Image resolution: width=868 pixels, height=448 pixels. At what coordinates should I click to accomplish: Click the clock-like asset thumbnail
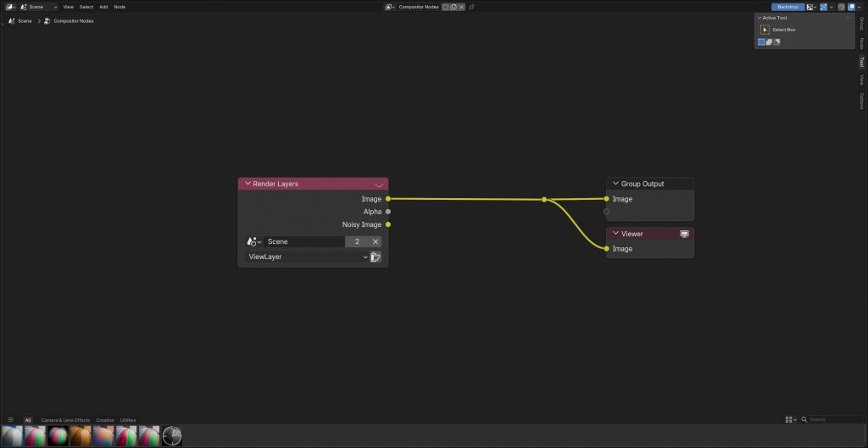click(172, 436)
